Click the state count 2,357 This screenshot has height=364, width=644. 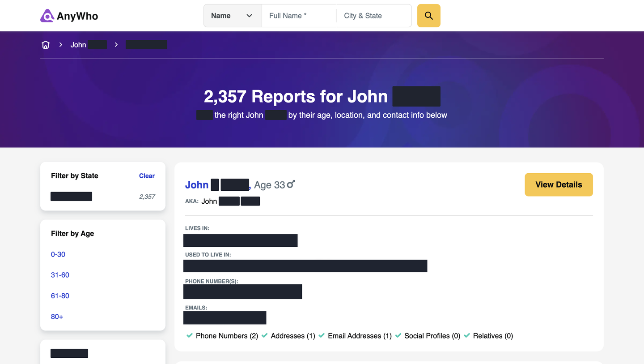coord(147,197)
